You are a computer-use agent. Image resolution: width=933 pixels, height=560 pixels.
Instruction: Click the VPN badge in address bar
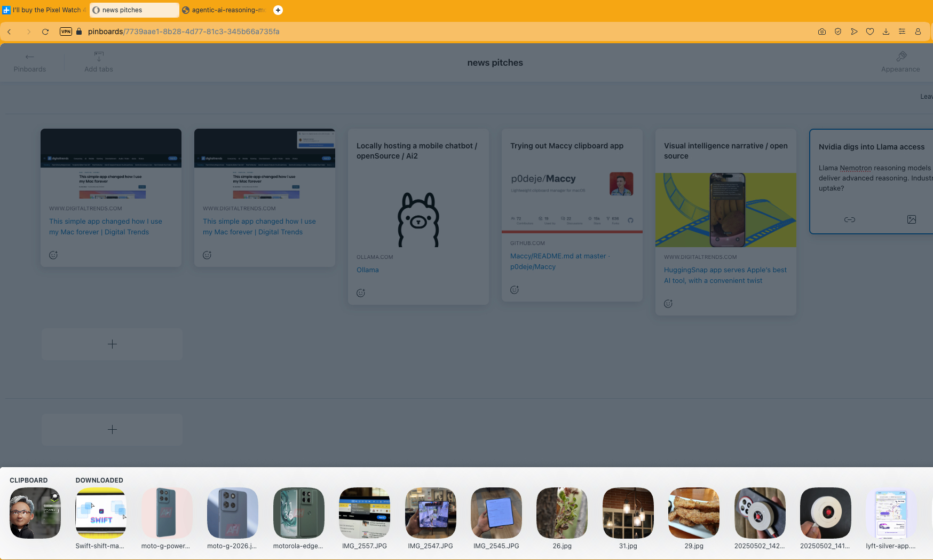point(66,31)
